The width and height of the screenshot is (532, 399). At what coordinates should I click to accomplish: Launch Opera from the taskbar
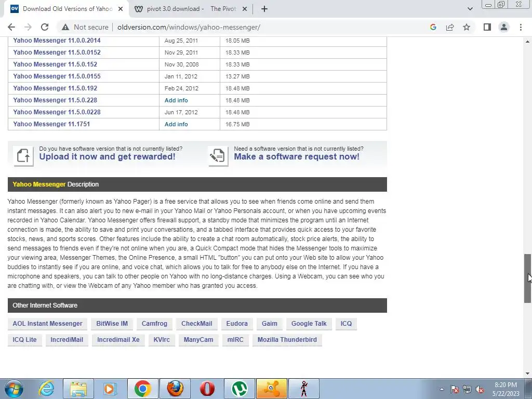[207, 389]
